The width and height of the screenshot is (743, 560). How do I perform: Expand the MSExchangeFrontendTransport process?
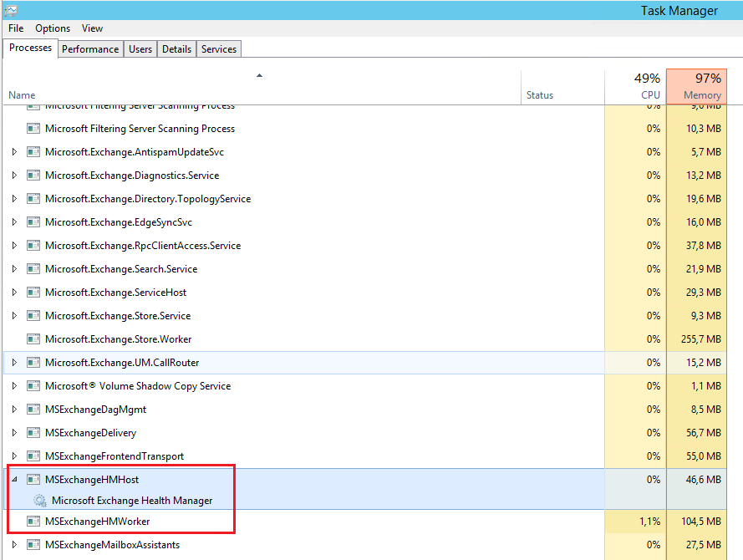pyautogui.click(x=14, y=456)
